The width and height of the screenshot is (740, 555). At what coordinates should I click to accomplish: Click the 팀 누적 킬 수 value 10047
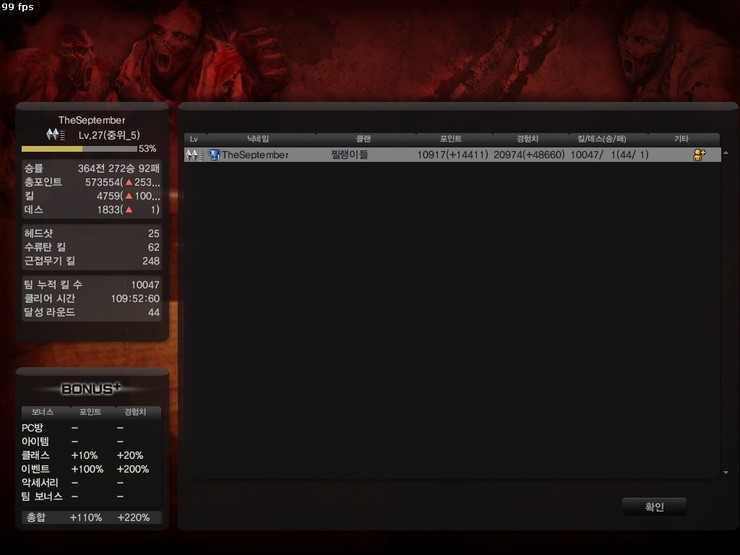point(145,285)
